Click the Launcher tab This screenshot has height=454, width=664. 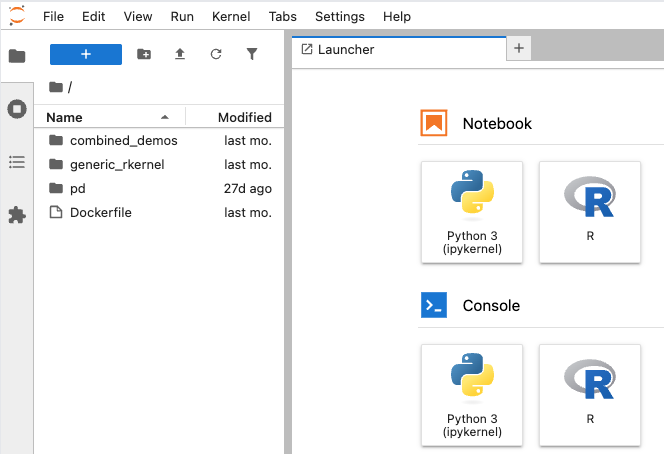399,50
